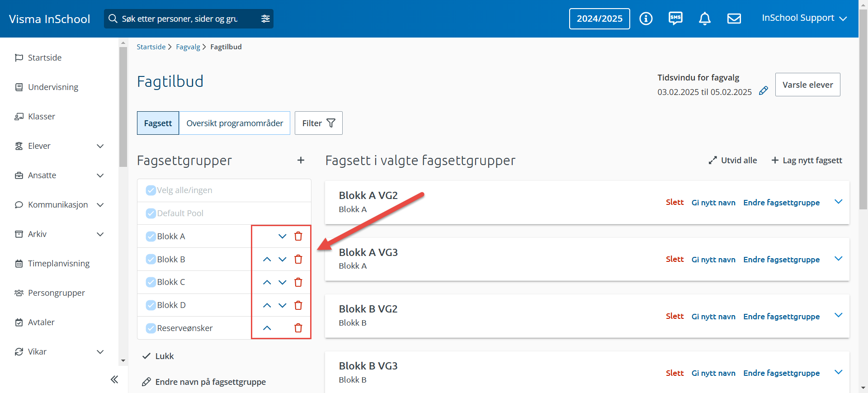Move Blokk D down
Screen dimensions: 868x393
click(283, 305)
